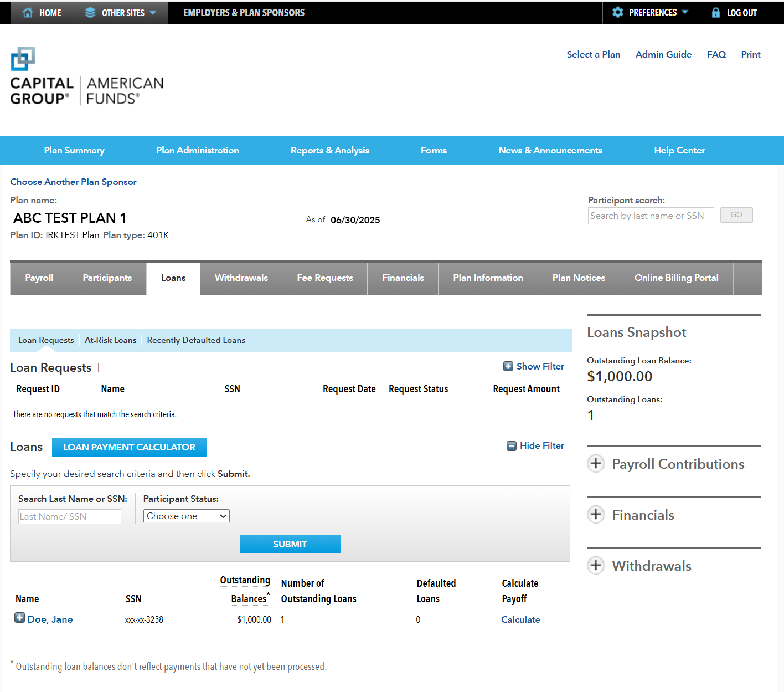
Task: Open the Preferences gear icon
Action: point(618,12)
